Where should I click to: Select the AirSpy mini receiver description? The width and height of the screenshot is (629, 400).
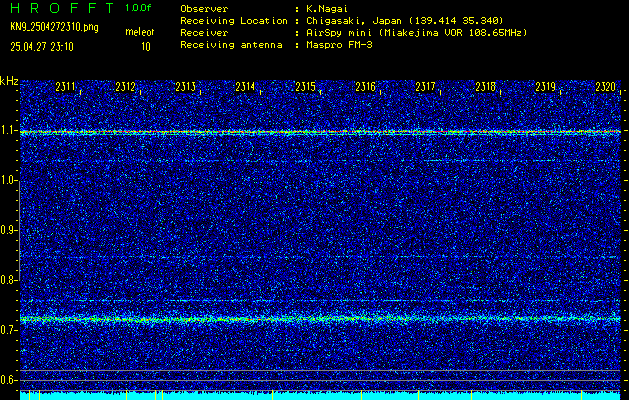click(x=417, y=32)
